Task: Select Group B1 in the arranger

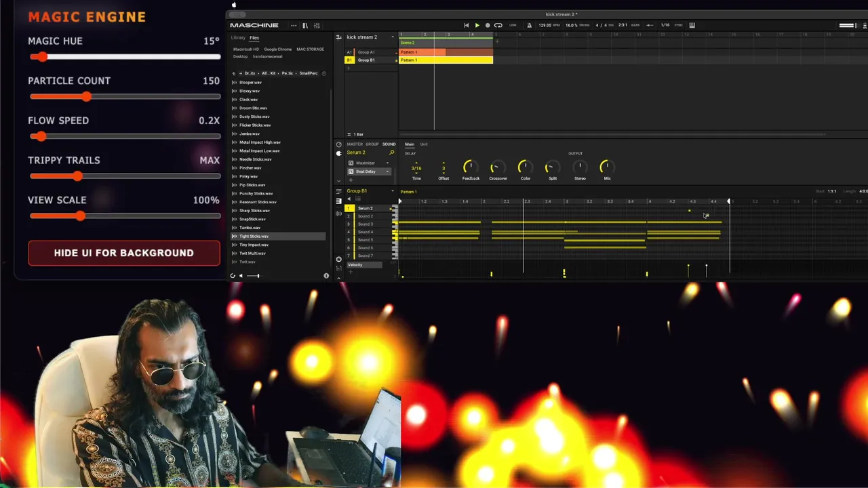Action: pos(366,60)
